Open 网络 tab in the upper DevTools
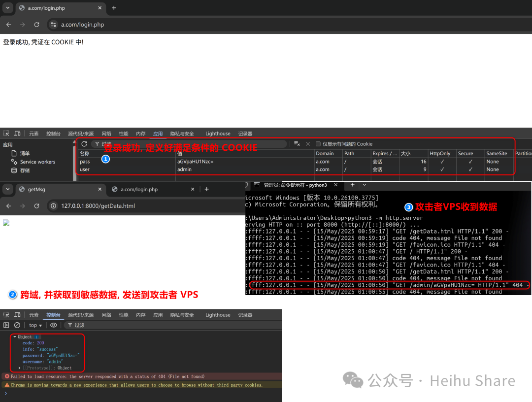The height and width of the screenshot is (402, 532). pos(106,134)
